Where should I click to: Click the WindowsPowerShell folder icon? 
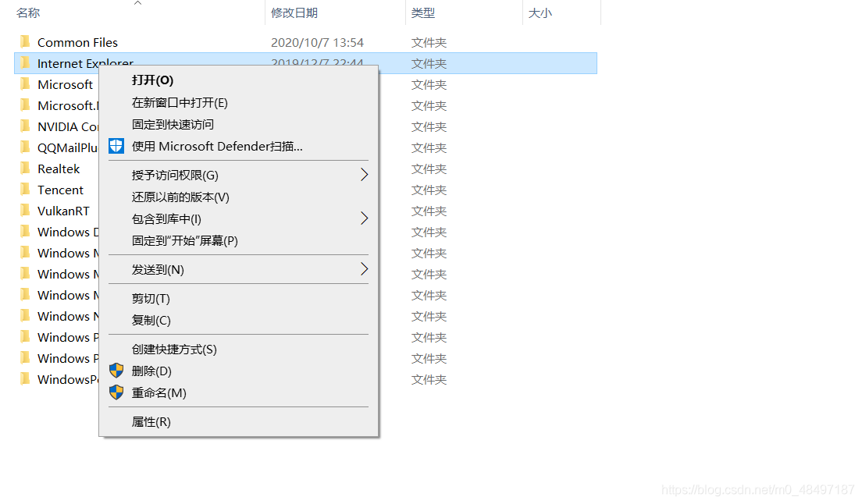click(x=25, y=379)
